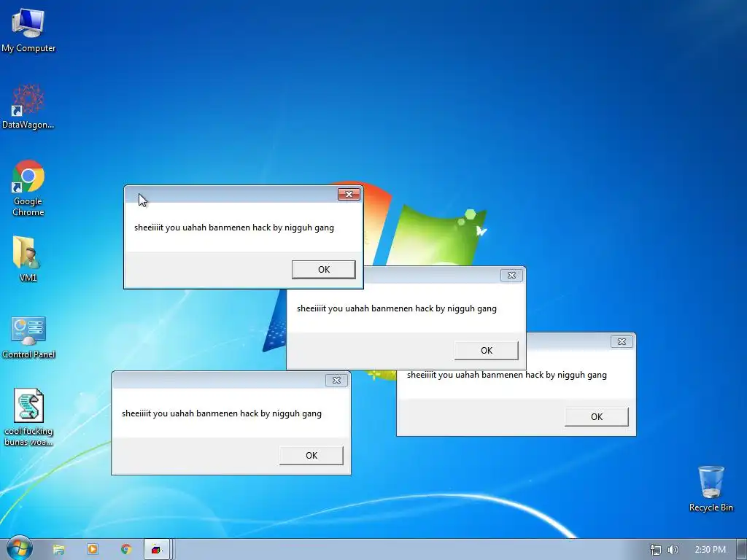The height and width of the screenshot is (560, 747).
Task: Click the message text in the rightmost dialog
Action: click(507, 375)
